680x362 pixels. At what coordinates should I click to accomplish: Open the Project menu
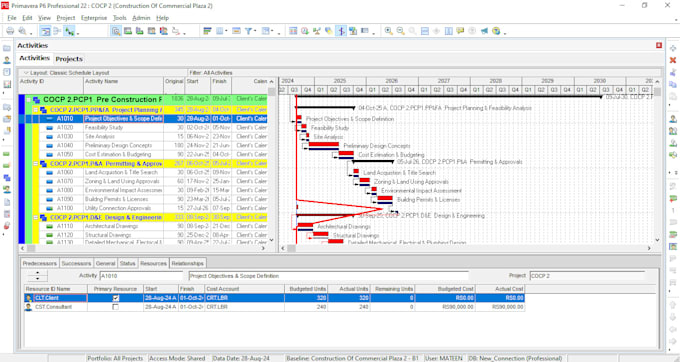(66, 18)
